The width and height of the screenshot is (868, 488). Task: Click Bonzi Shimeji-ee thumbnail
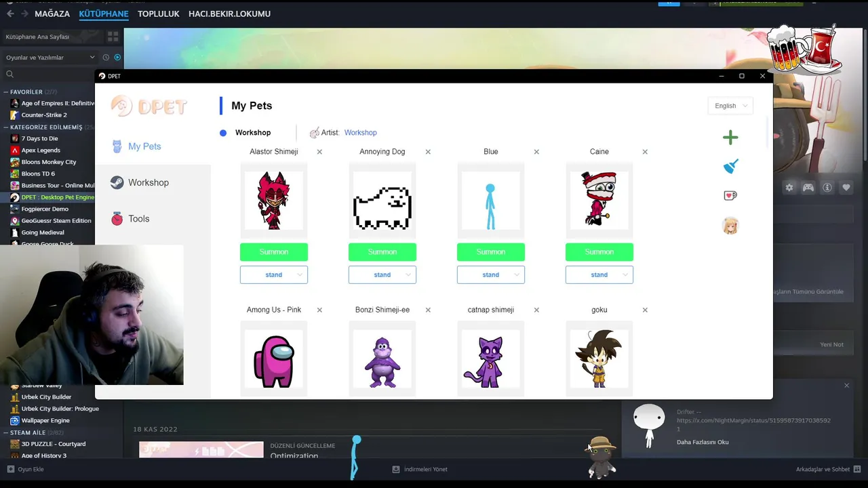(382, 359)
